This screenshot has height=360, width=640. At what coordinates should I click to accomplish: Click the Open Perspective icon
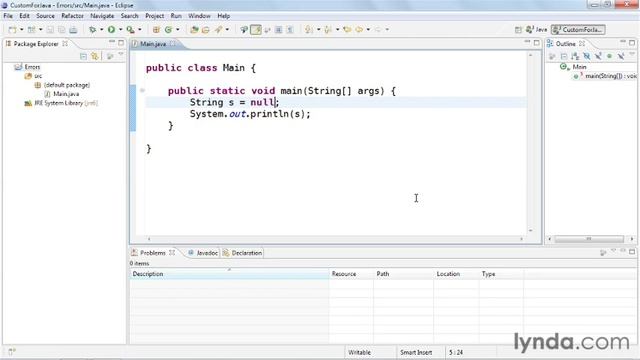[x=518, y=30]
